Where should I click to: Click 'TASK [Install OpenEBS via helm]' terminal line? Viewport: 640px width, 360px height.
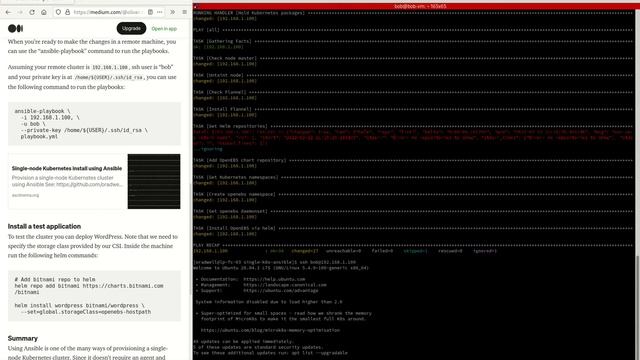click(412, 229)
